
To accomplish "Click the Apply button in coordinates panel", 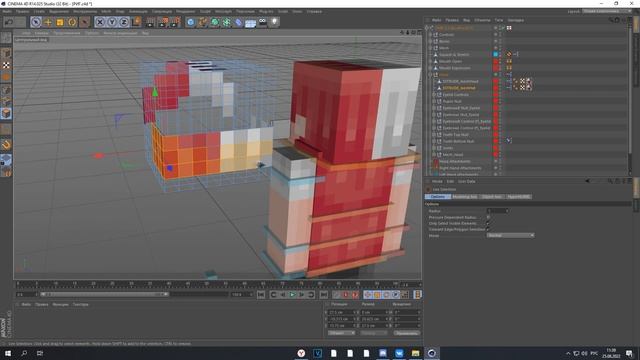I will pos(407,333).
